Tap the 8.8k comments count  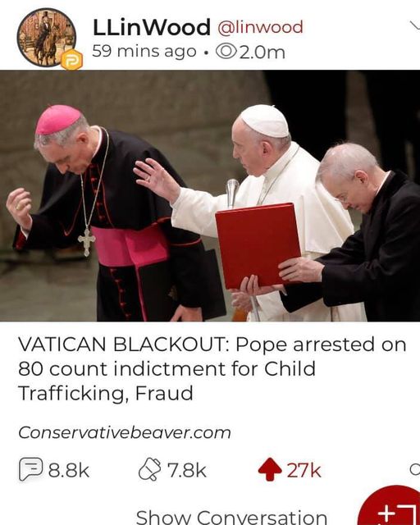coord(69,470)
